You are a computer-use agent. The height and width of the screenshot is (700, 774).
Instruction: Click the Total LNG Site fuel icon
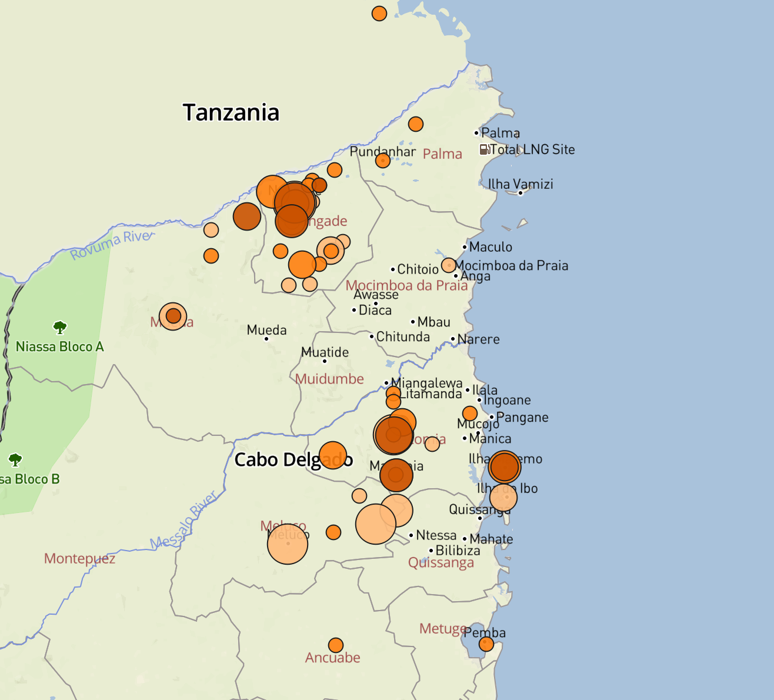[x=485, y=149]
